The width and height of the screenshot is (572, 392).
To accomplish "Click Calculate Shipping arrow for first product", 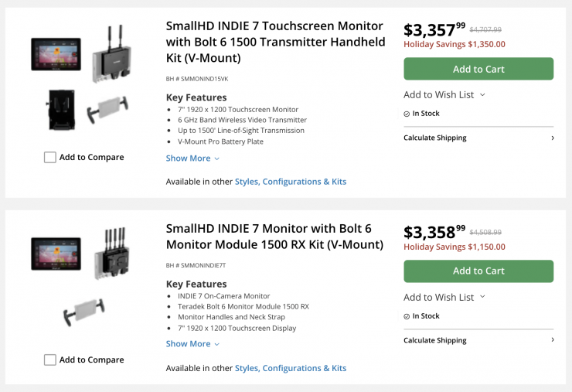I will [552, 138].
